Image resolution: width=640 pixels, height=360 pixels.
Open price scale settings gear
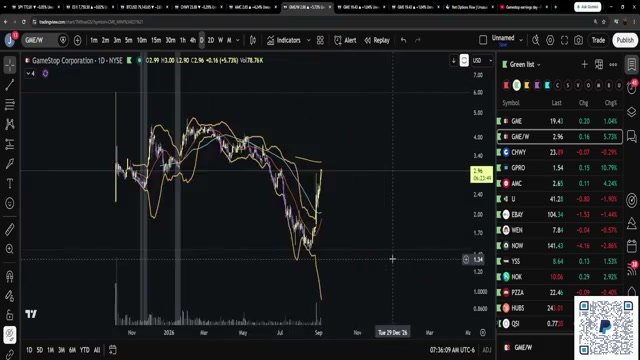(482, 333)
